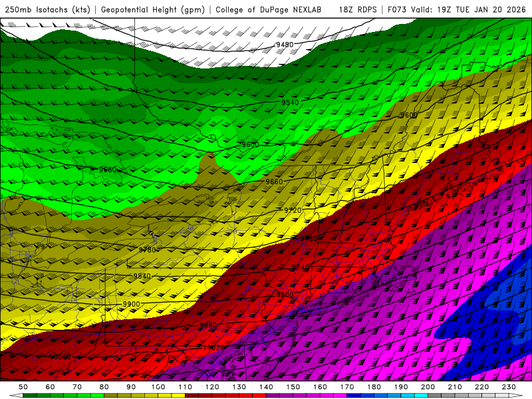Click the 120 knot legend value
The image size is (532, 399).
pyautogui.click(x=212, y=387)
